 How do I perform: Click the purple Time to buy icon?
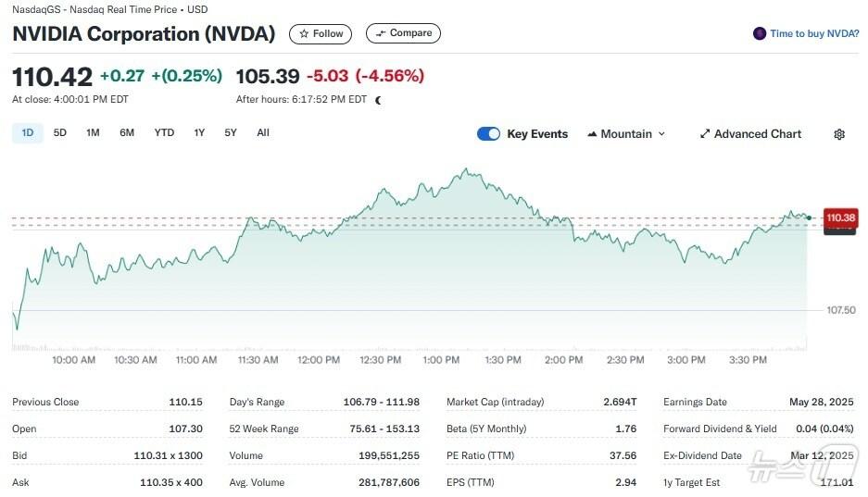pyautogui.click(x=761, y=33)
